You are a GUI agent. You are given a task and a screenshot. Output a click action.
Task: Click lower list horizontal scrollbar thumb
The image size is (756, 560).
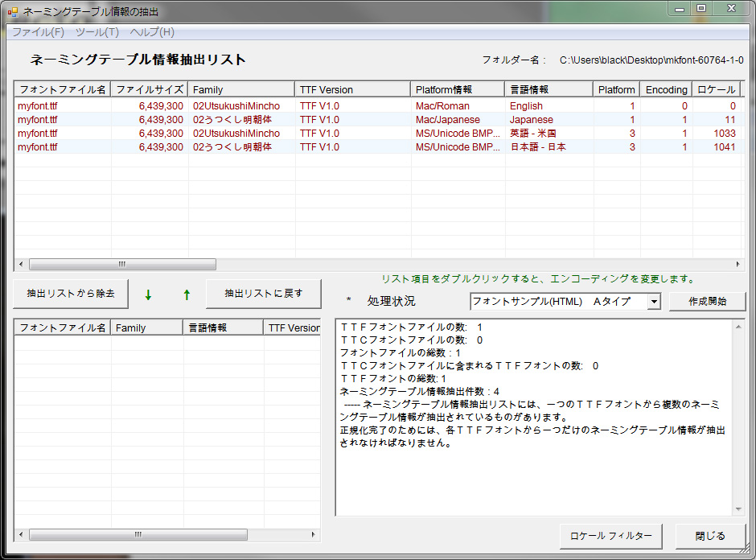138,534
